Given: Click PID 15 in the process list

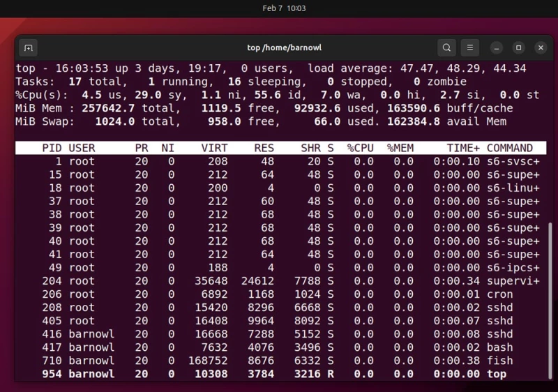Looking at the screenshot, I should pyautogui.click(x=55, y=174).
